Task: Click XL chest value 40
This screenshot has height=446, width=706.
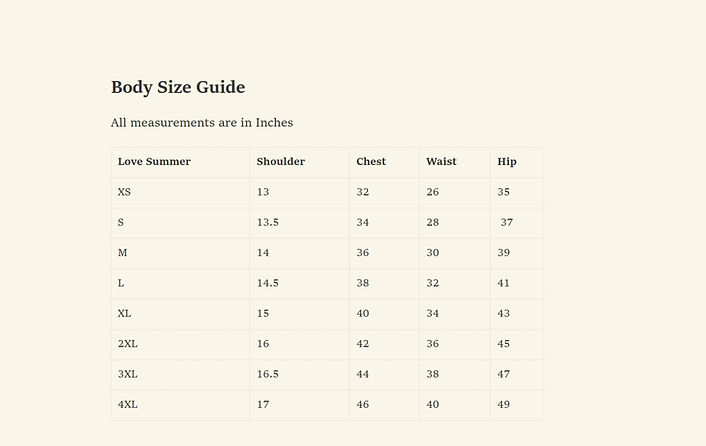Action: coord(363,313)
